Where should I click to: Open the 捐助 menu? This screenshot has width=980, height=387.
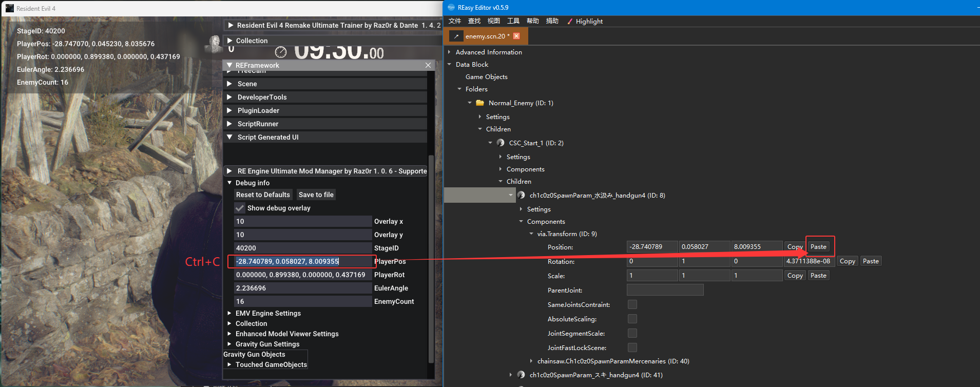click(x=552, y=21)
